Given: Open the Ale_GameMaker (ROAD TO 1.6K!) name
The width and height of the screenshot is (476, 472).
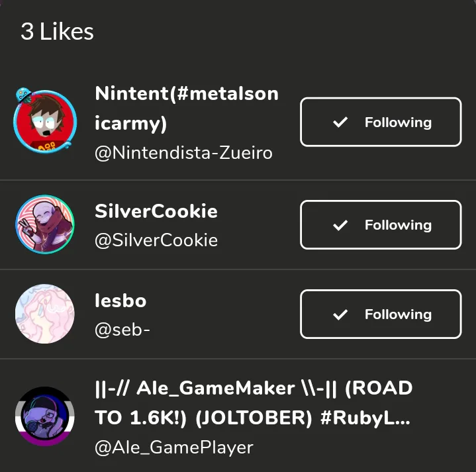Looking at the screenshot, I should point(254,402).
